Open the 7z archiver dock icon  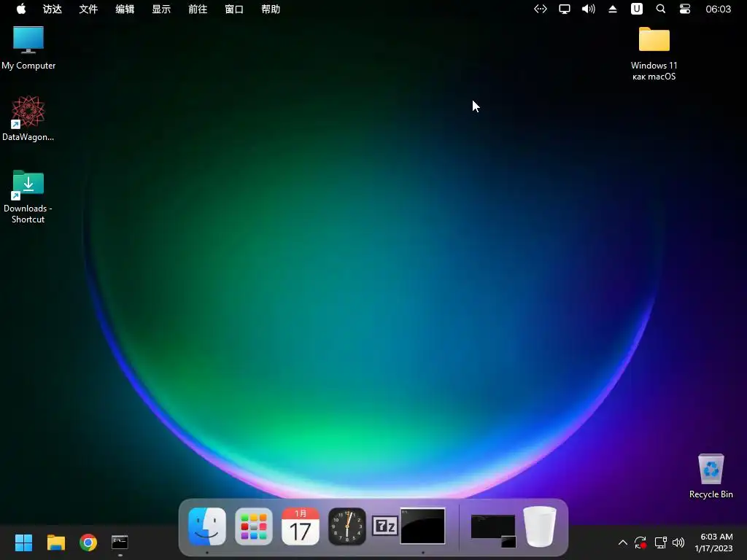pyautogui.click(x=385, y=526)
